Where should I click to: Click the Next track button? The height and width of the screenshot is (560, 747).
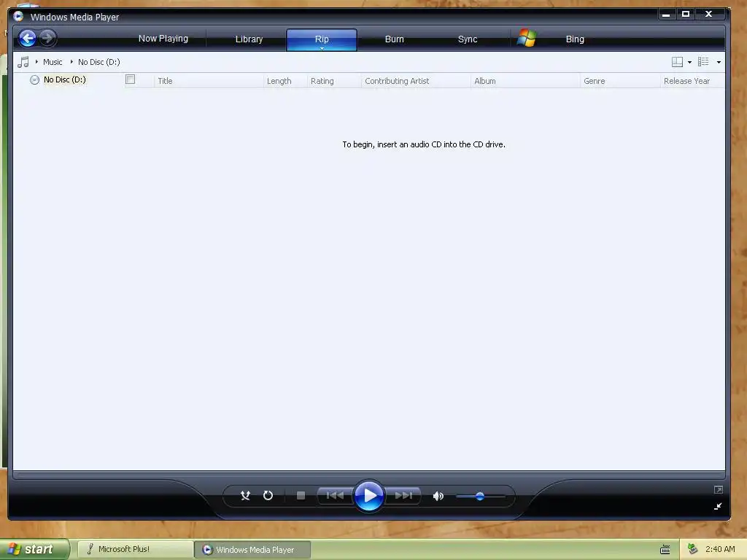[x=403, y=496]
